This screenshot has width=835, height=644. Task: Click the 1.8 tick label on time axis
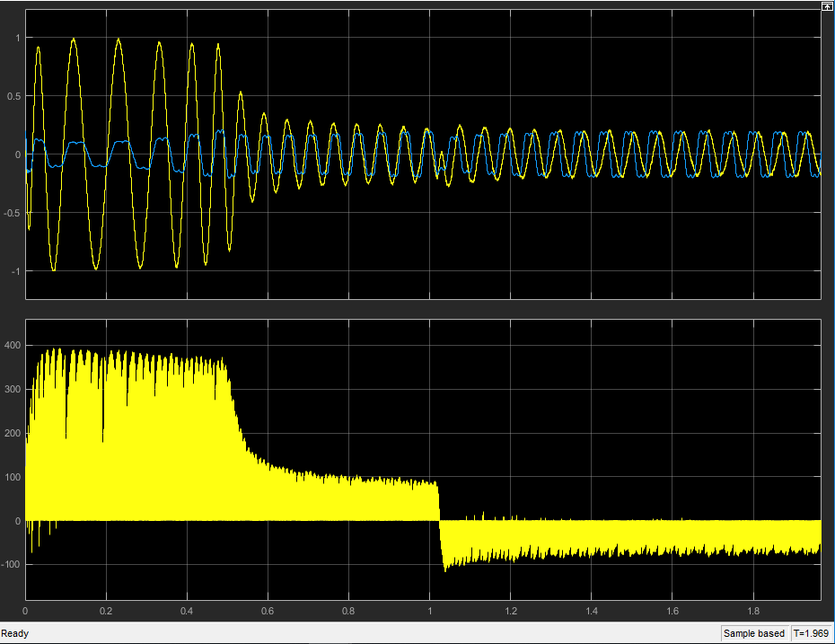pos(753,611)
